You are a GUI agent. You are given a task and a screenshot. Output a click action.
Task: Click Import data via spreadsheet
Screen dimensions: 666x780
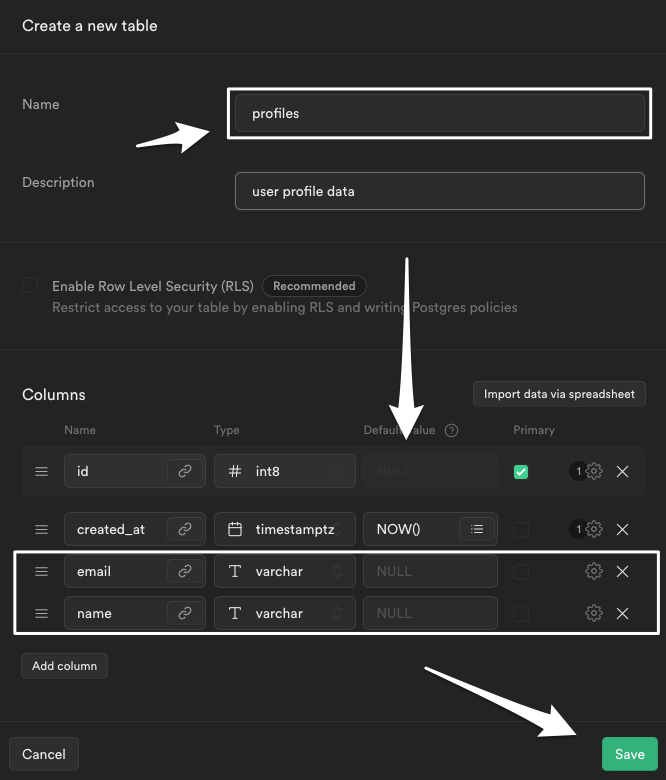point(559,394)
